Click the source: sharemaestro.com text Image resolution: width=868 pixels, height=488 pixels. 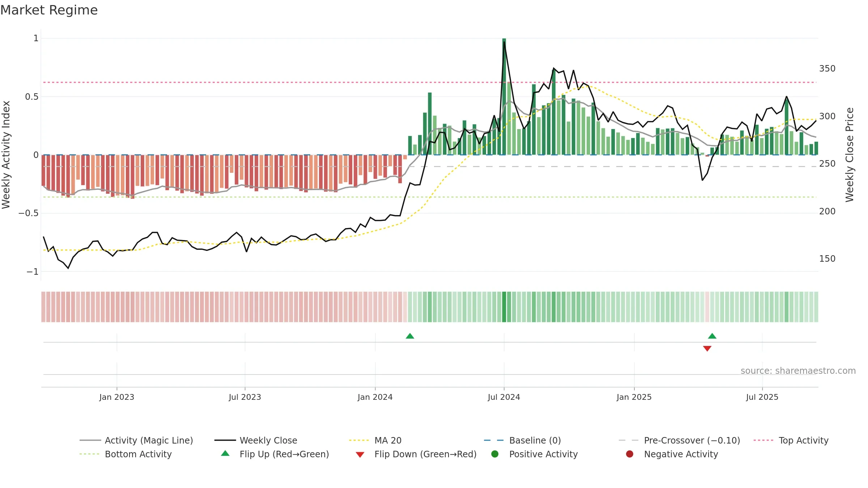click(798, 371)
